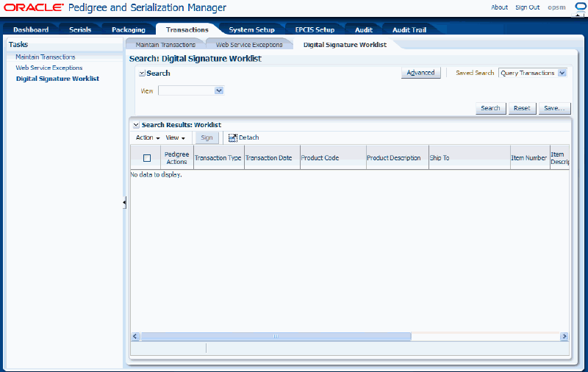The width and height of the screenshot is (588, 372).
Task: Open the View menu in results toolbar
Action: (176, 137)
